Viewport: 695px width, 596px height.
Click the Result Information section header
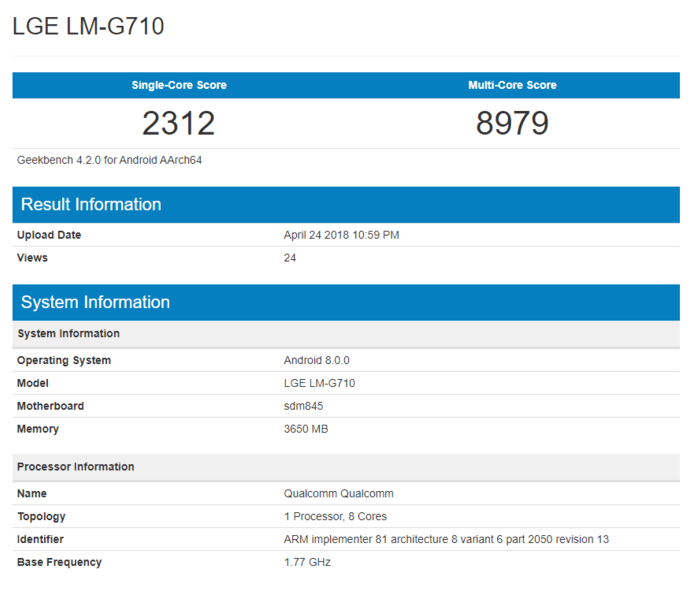(x=91, y=205)
